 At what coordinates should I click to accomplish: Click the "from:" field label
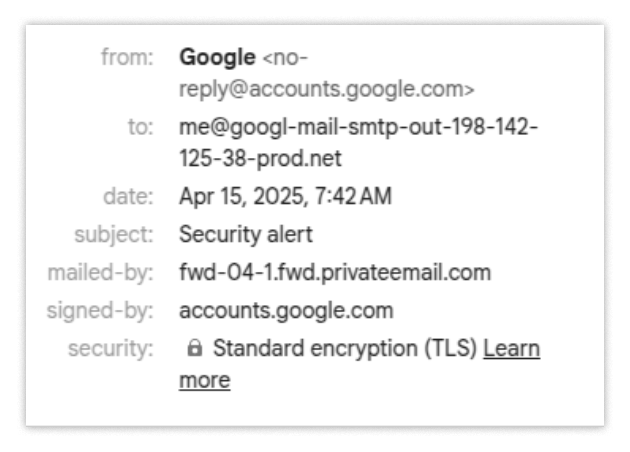point(127,57)
